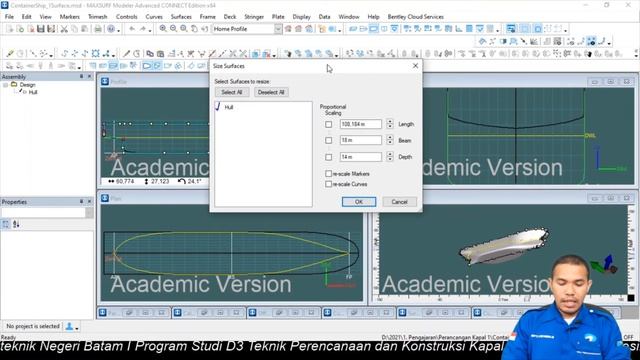
Task: Click the Plan window's title icon
Action: pyautogui.click(x=105, y=198)
